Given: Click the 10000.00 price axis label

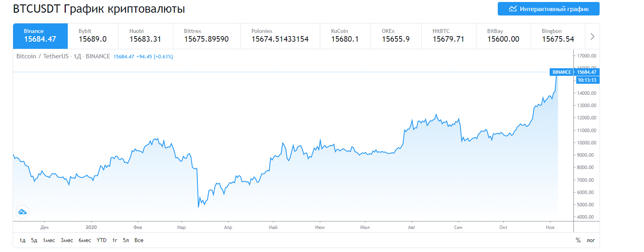Looking at the screenshot, I should [x=587, y=143].
